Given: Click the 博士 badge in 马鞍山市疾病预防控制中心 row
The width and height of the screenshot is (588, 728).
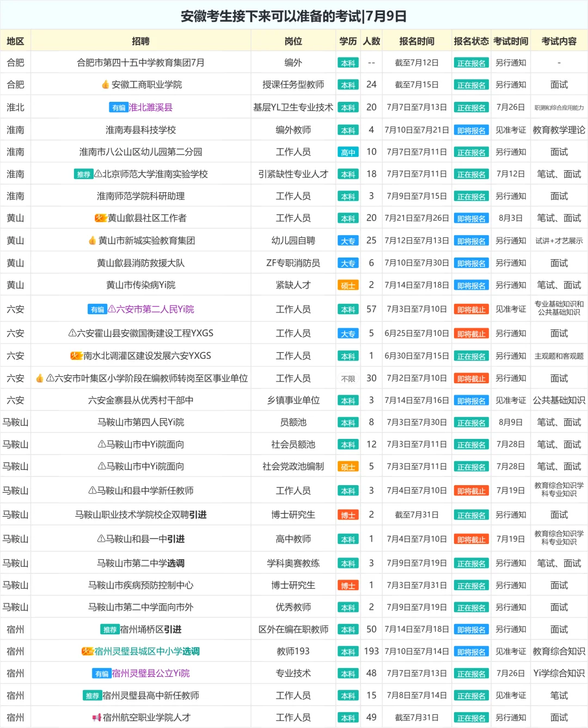Looking at the screenshot, I should [x=348, y=586].
